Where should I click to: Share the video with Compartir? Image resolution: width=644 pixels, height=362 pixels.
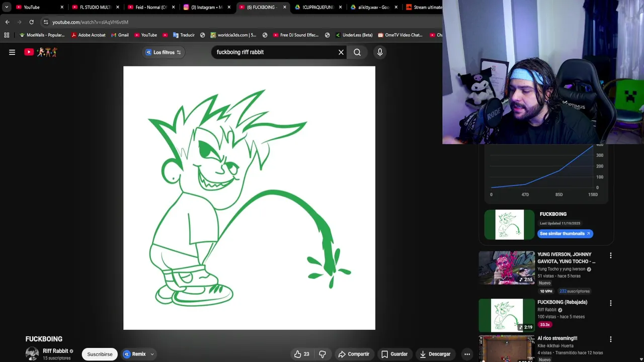(354, 354)
